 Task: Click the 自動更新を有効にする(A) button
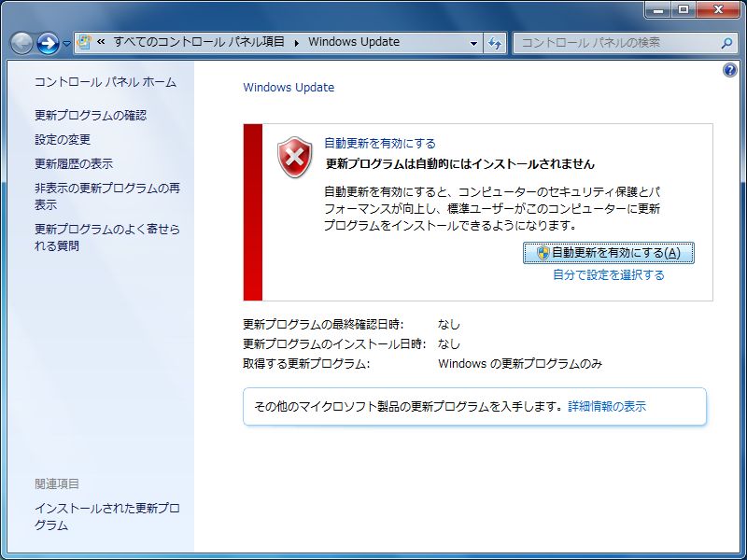pos(609,253)
